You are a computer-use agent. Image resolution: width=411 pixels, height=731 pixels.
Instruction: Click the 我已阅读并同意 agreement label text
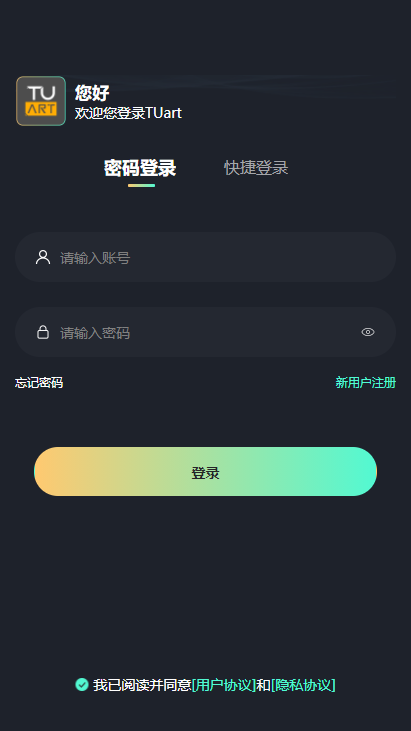click(142, 685)
